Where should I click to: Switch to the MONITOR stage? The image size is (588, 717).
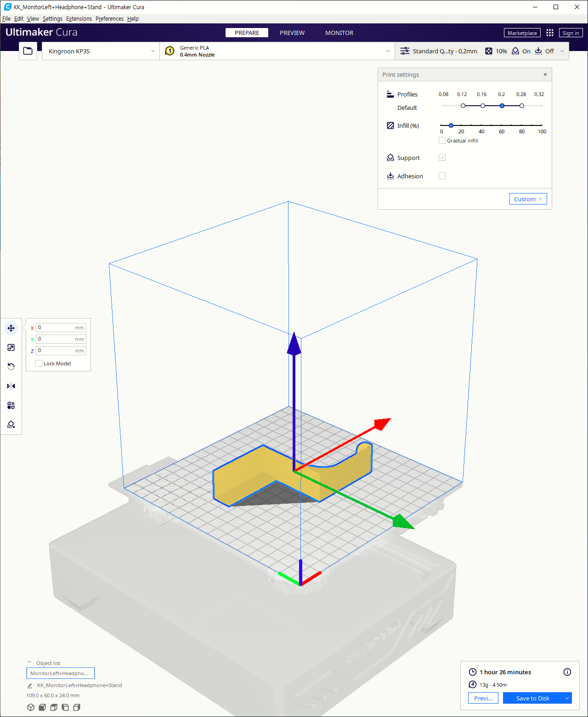339,33
